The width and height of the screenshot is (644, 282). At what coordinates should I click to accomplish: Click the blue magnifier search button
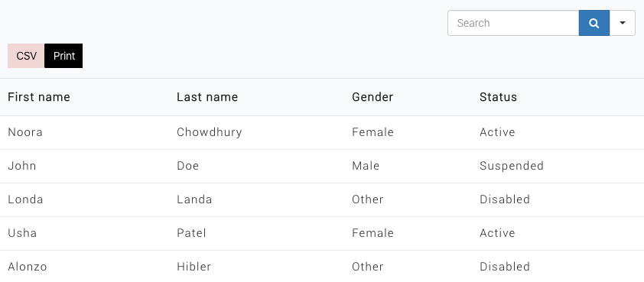pyautogui.click(x=594, y=23)
